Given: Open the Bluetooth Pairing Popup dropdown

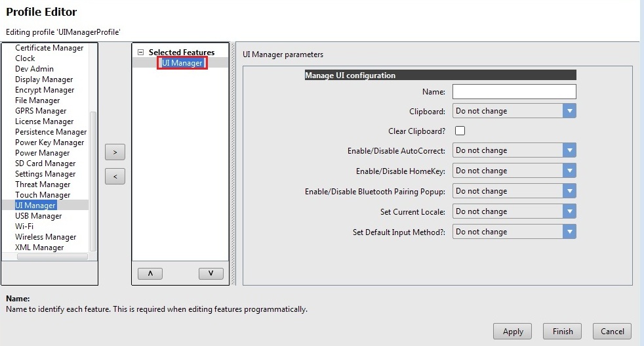Looking at the screenshot, I should click(x=513, y=191).
